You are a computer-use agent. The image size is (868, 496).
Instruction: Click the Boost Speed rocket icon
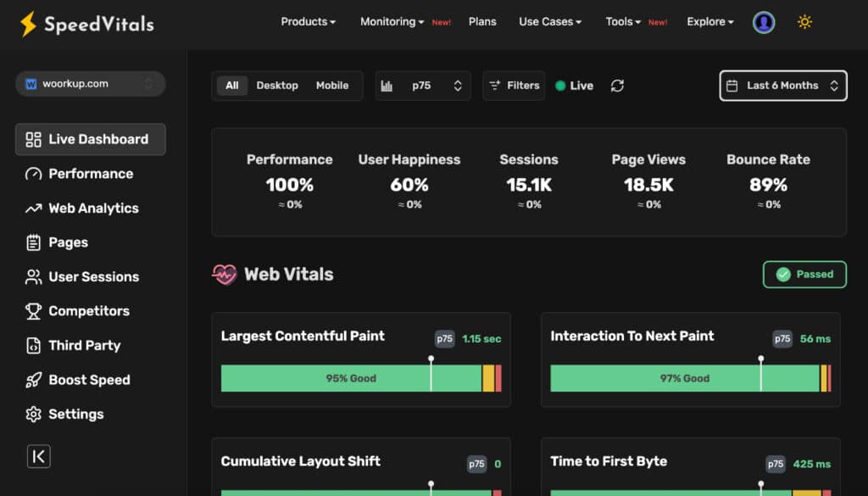point(33,380)
